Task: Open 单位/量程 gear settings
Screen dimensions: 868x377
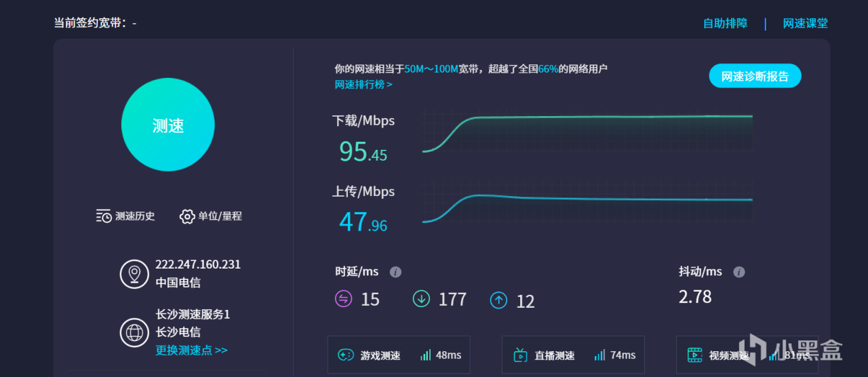Action: click(x=187, y=216)
